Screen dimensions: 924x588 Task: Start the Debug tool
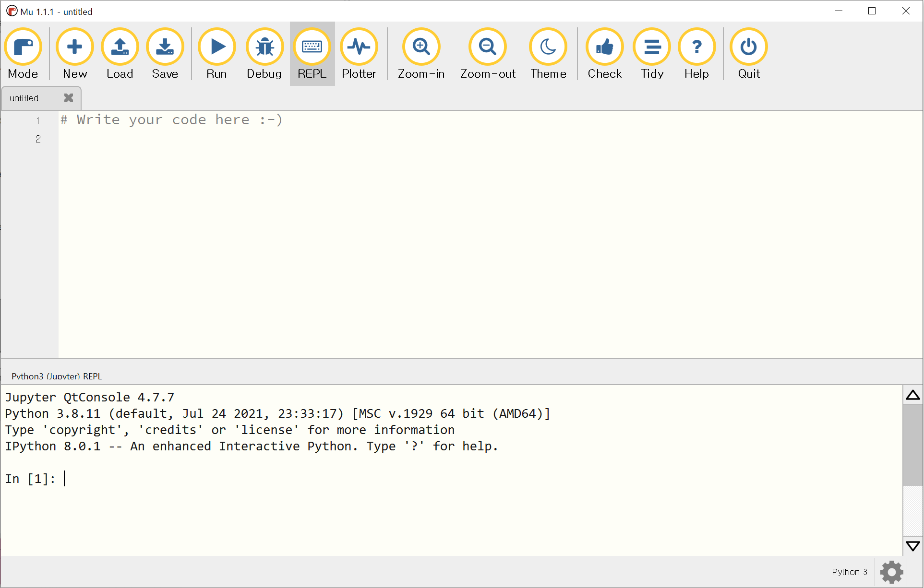(x=264, y=47)
